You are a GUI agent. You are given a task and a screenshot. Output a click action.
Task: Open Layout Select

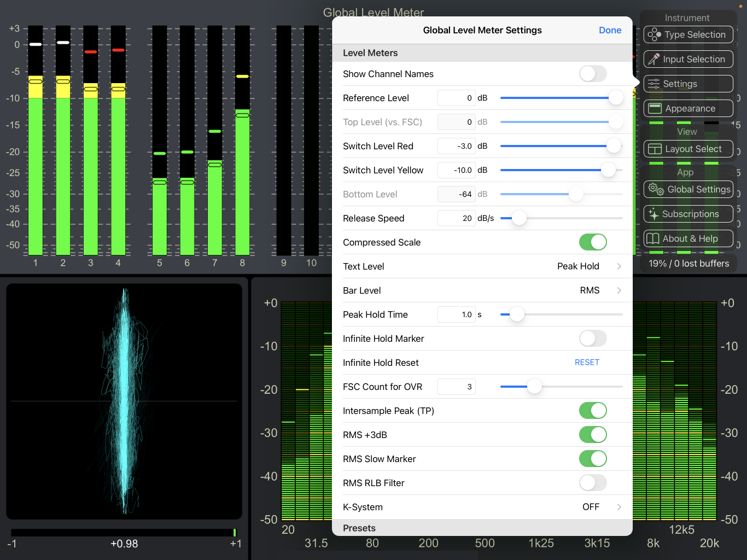[688, 148]
